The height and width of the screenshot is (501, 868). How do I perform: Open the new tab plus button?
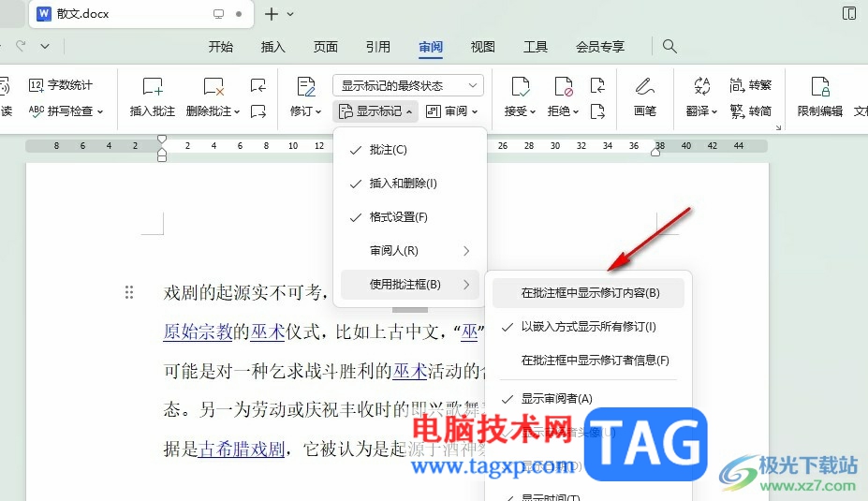pyautogui.click(x=272, y=14)
